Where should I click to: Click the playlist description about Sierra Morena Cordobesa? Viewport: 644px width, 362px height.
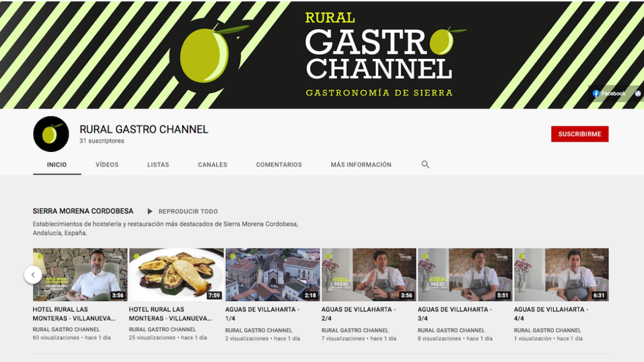pos(165,229)
